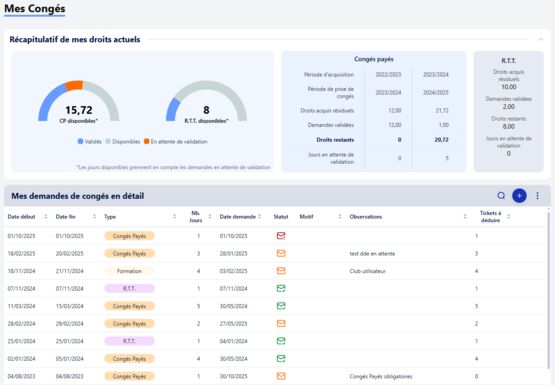The height and width of the screenshot is (385, 555).
Task: Click orange status envelope for 18/02/2025 request
Action: pos(281,253)
